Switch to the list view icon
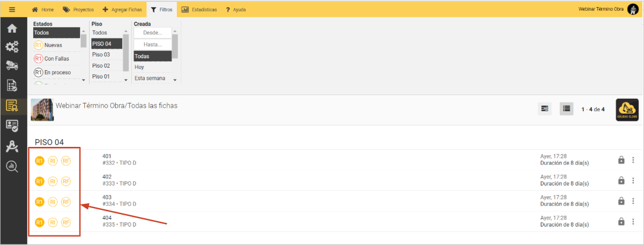The height and width of the screenshot is (245, 644). [566, 108]
